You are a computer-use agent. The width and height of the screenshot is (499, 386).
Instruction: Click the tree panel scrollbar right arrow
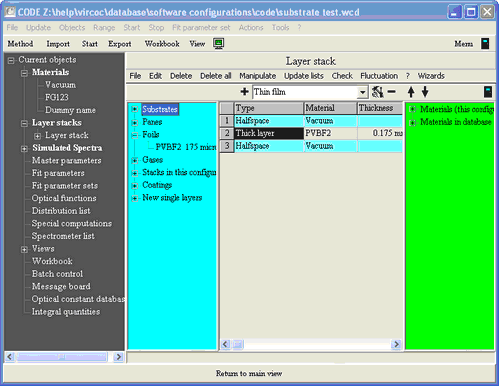pyautogui.click(x=118, y=357)
